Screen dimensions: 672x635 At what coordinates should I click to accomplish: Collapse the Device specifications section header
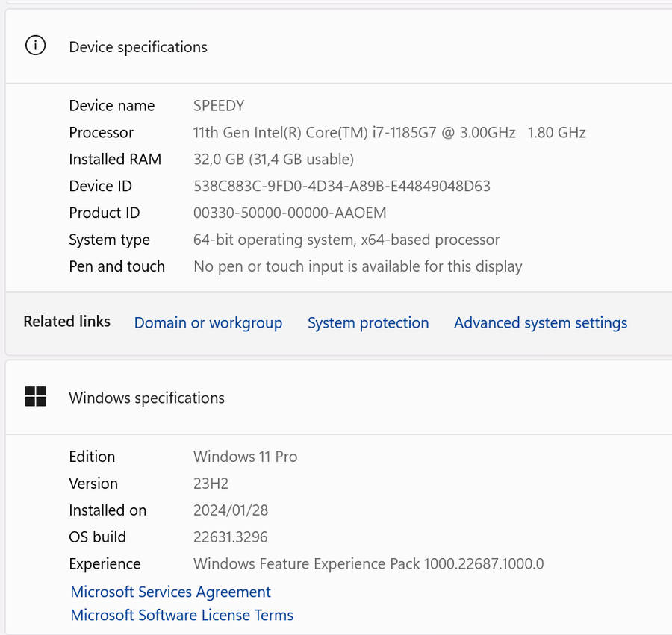click(336, 46)
